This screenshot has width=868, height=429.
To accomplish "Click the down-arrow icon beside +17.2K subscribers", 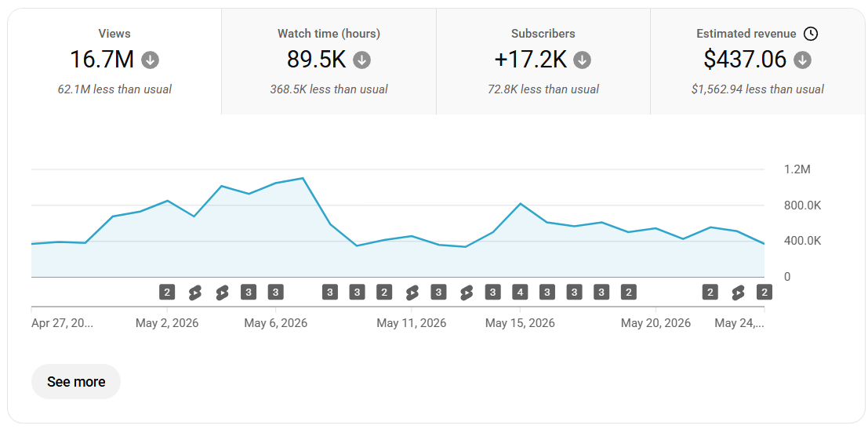I will pos(583,60).
